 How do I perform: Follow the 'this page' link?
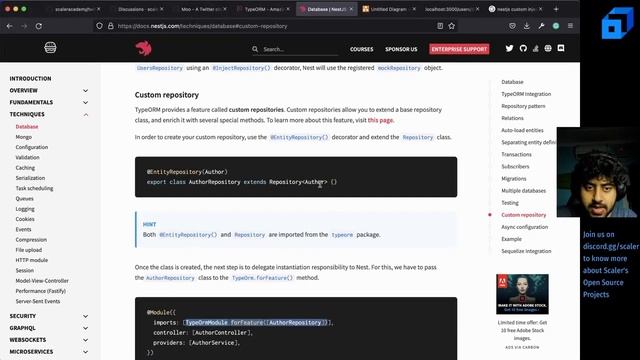coord(380,120)
